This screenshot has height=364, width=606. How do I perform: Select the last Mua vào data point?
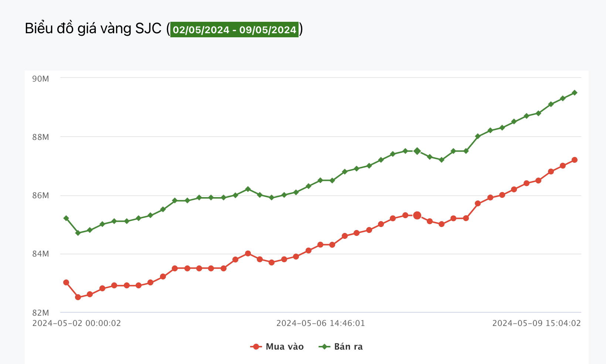click(574, 160)
